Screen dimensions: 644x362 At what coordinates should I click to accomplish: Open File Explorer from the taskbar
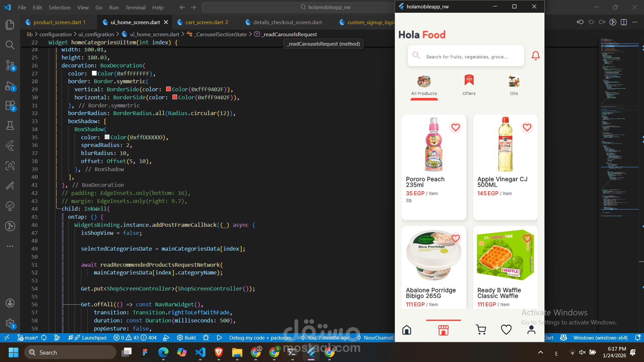coord(237,352)
